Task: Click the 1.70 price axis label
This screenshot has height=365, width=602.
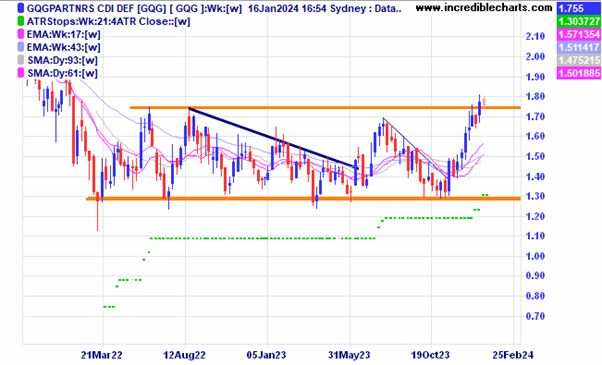Action: (535, 116)
